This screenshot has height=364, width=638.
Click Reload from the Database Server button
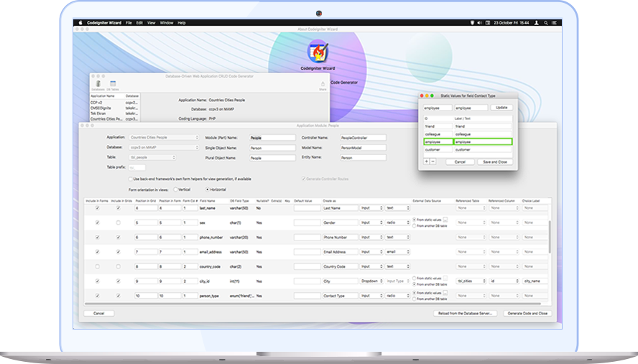[465, 313]
